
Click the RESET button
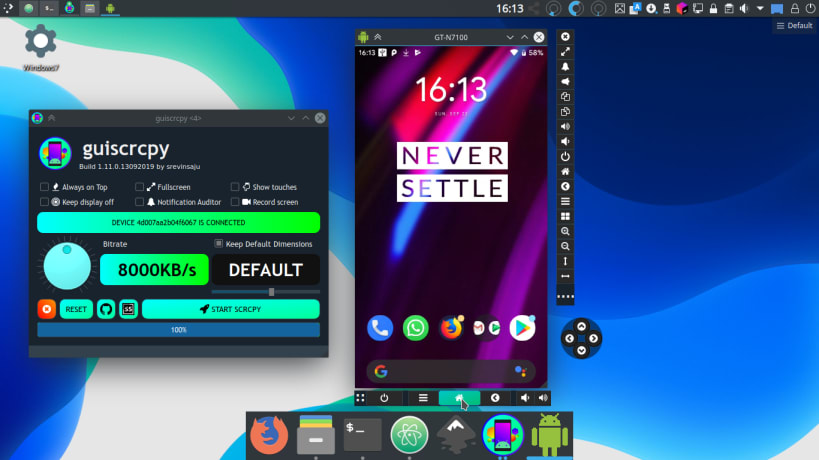point(76,309)
